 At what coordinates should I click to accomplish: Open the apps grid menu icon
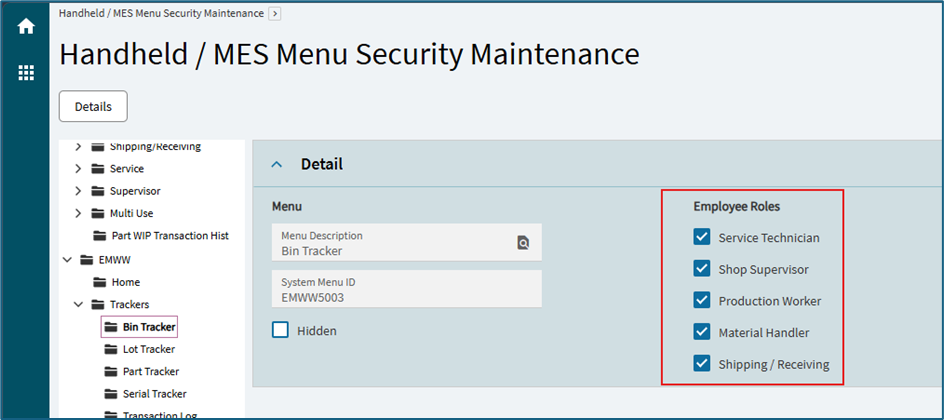(26, 73)
